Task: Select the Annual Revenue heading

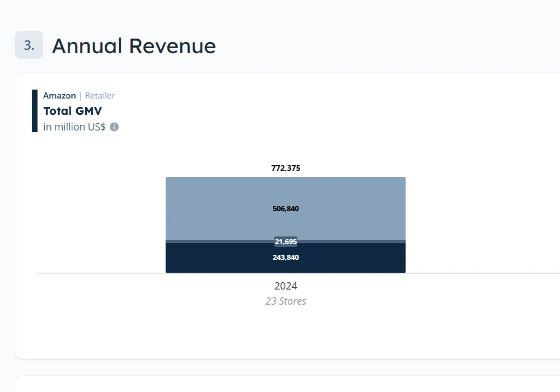Action: [x=134, y=46]
